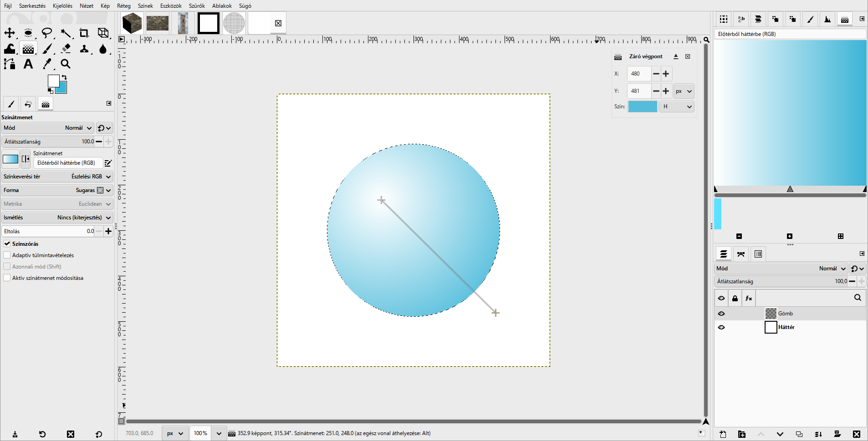The width and height of the screenshot is (868, 441).
Task: Select the Clone stamp tool
Action: coord(84,49)
